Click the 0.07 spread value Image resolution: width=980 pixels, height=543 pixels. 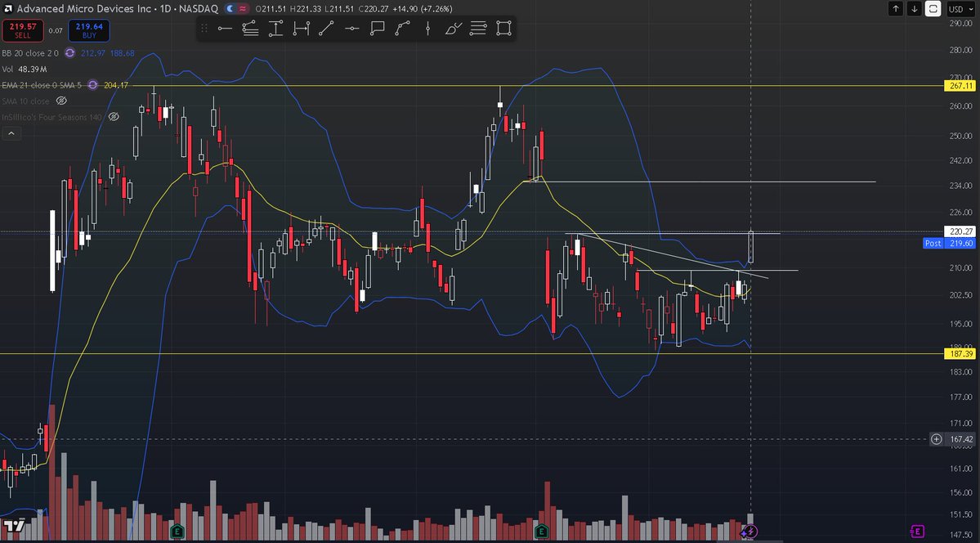(56, 30)
